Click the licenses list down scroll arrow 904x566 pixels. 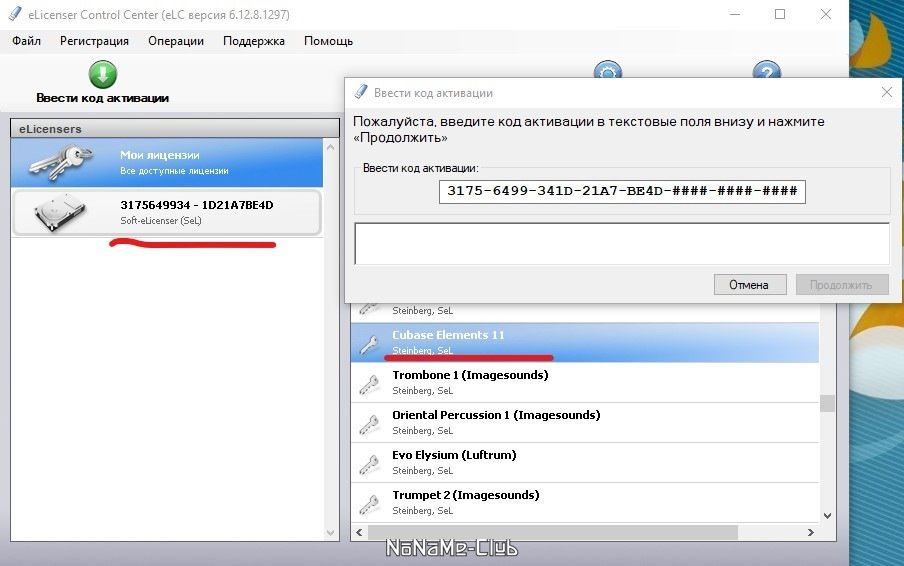[827, 516]
